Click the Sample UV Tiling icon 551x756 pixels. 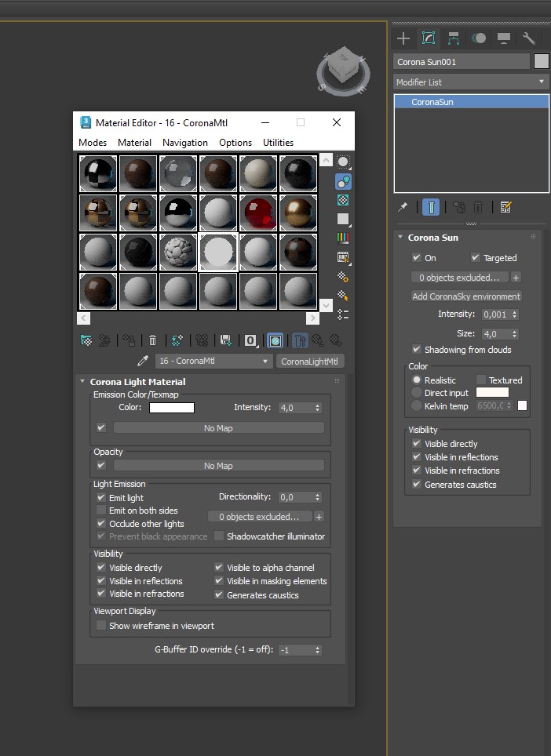point(343,219)
